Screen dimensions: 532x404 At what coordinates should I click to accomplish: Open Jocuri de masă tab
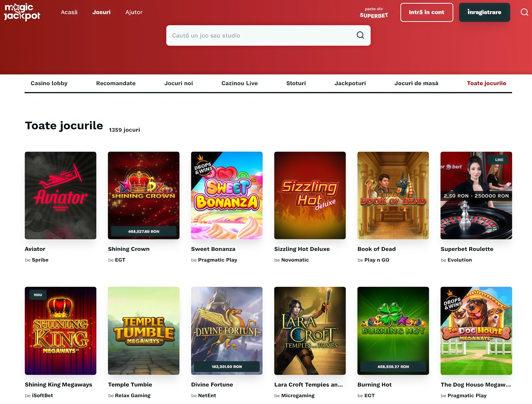[x=416, y=83]
